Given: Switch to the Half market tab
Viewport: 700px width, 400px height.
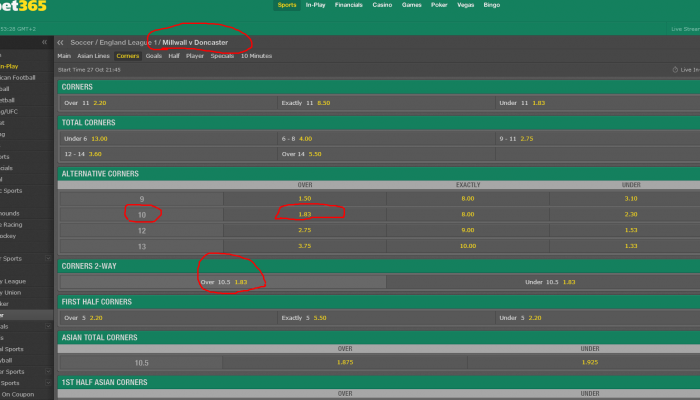Looking at the screenshot, I should 174,56.
